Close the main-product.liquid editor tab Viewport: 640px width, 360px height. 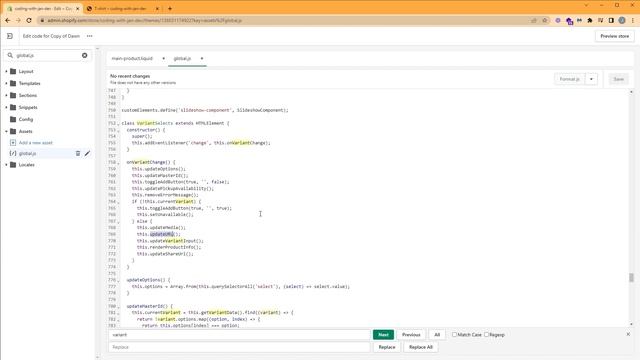[x=163, y=58]
